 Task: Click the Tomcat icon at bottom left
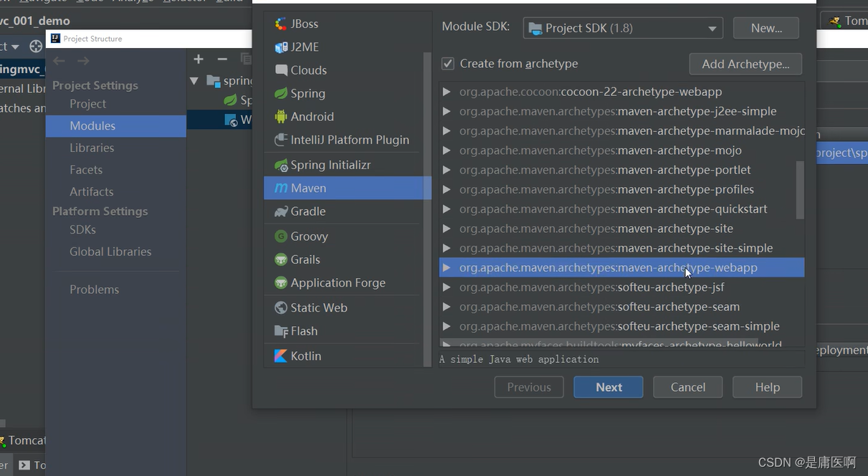tap(3, 440)
